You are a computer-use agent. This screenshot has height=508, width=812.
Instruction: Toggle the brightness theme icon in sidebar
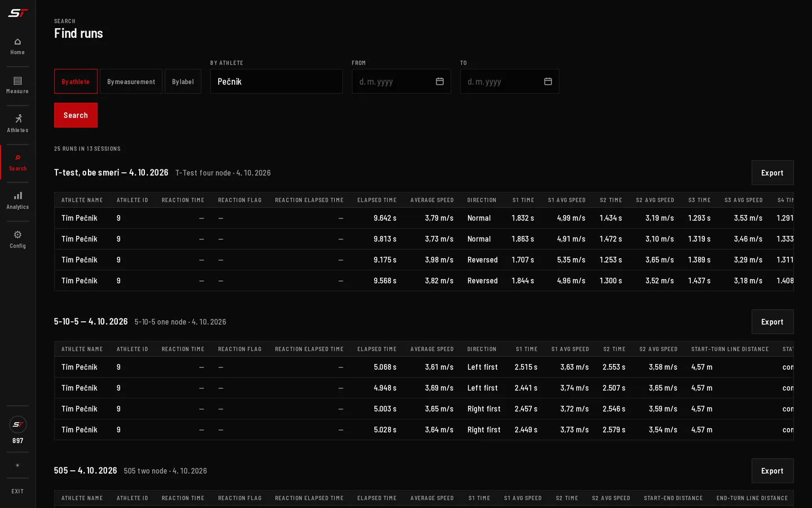coord(17,466)
